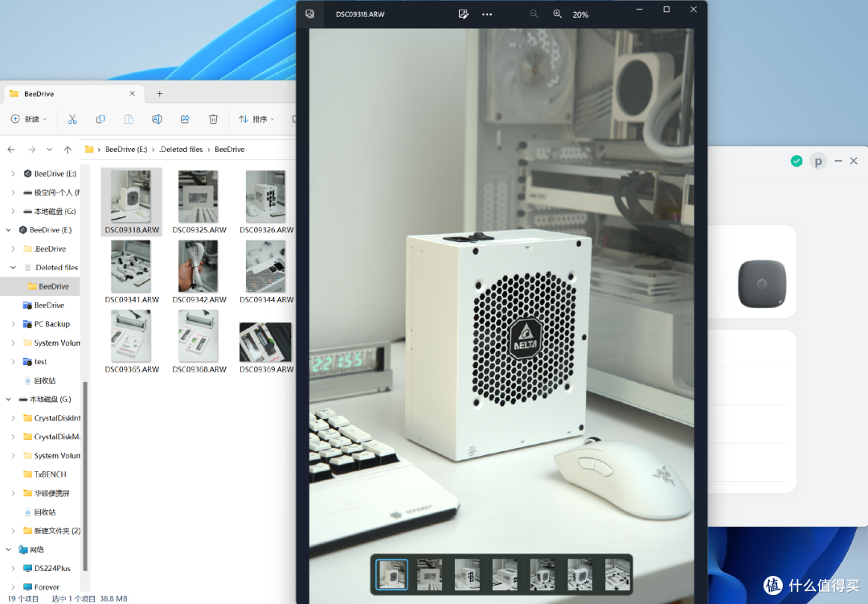Click the Share icon in Explorer toolbar

[185, 119]
